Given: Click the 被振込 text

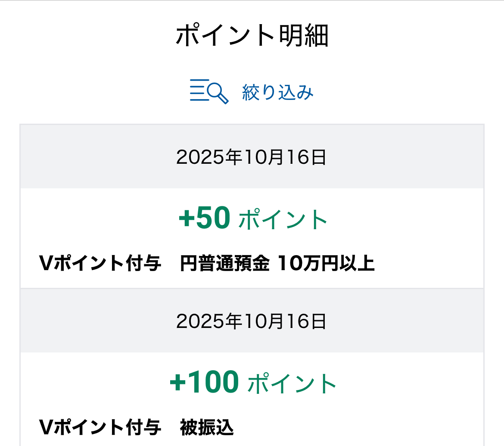Looking at the screenshot, I should [x=207, y=427].
